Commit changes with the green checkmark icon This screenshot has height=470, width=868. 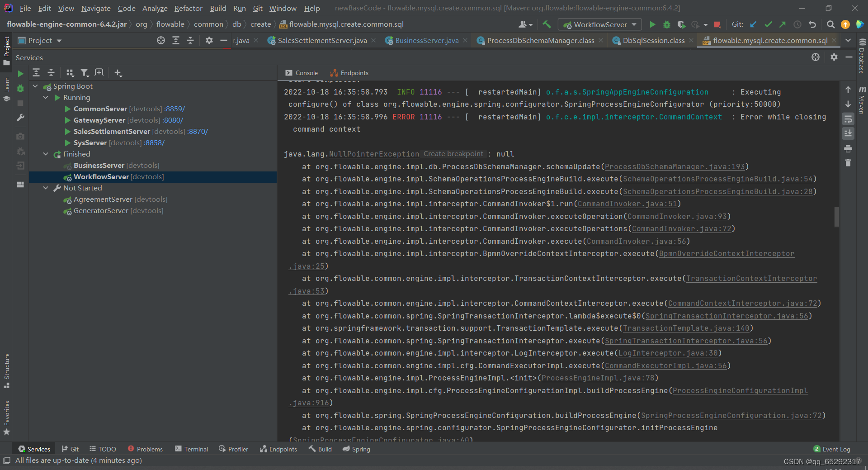768,24
